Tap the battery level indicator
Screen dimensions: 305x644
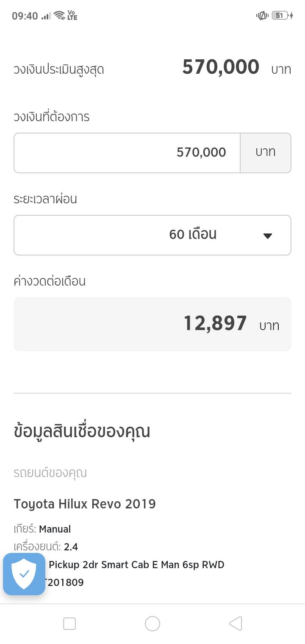(x=280, y=16)
